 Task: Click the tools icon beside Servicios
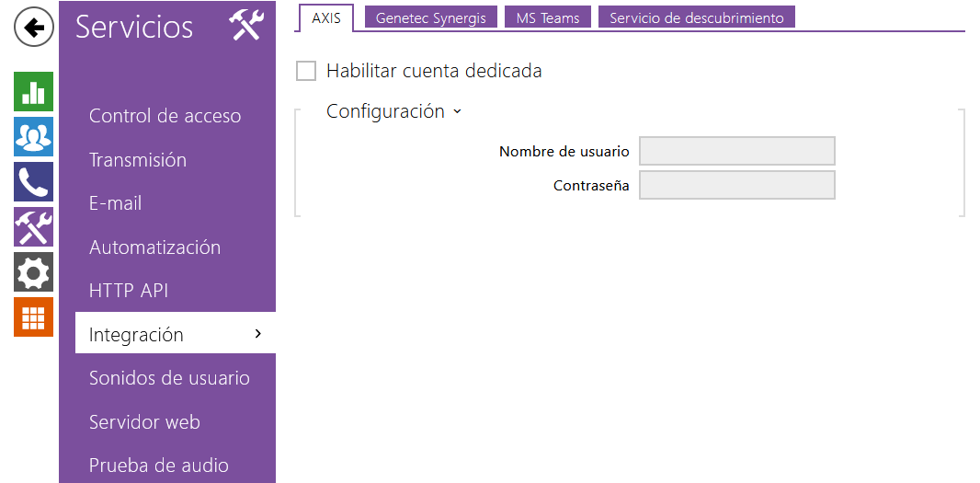[x=246, y=25]
